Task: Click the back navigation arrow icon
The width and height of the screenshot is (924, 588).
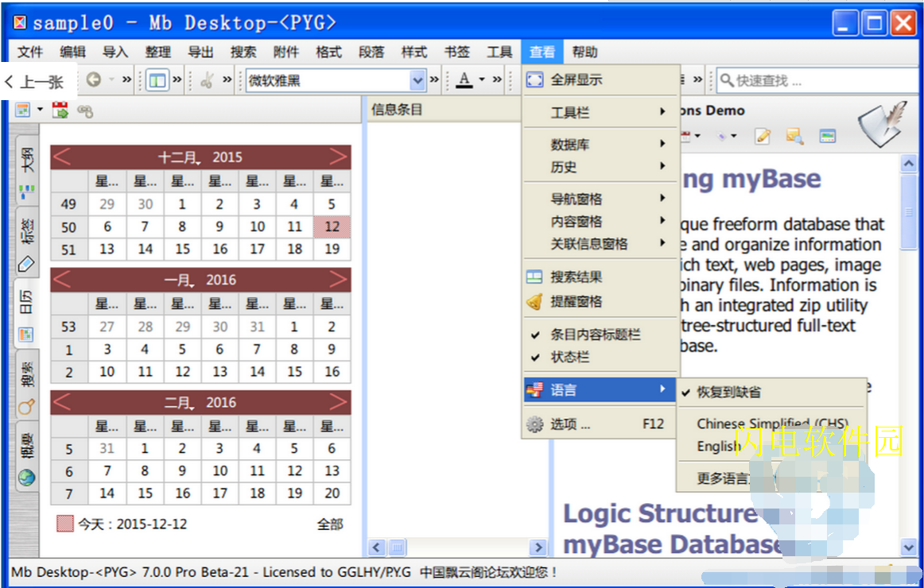Action: tap(93, 79)
